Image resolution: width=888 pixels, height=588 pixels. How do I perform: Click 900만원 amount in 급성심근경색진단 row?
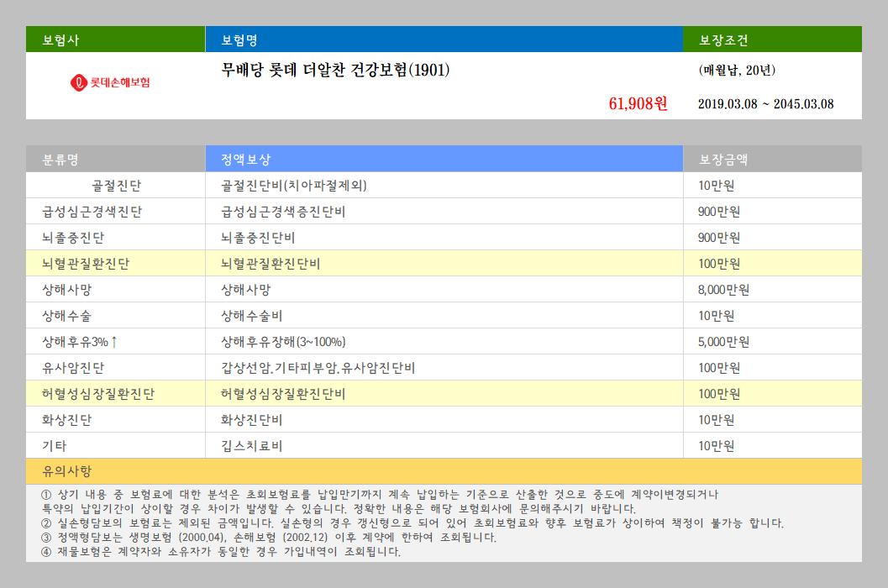click(x=772, y=212)
